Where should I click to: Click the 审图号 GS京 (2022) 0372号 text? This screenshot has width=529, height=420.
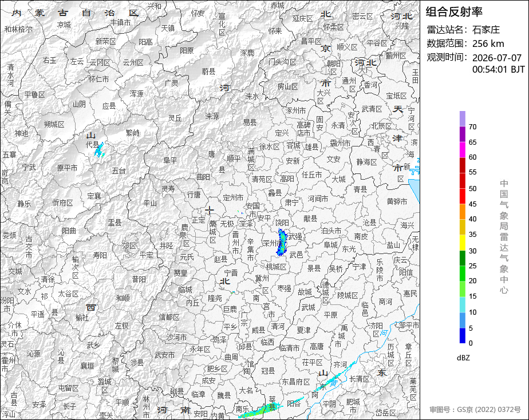475,410
